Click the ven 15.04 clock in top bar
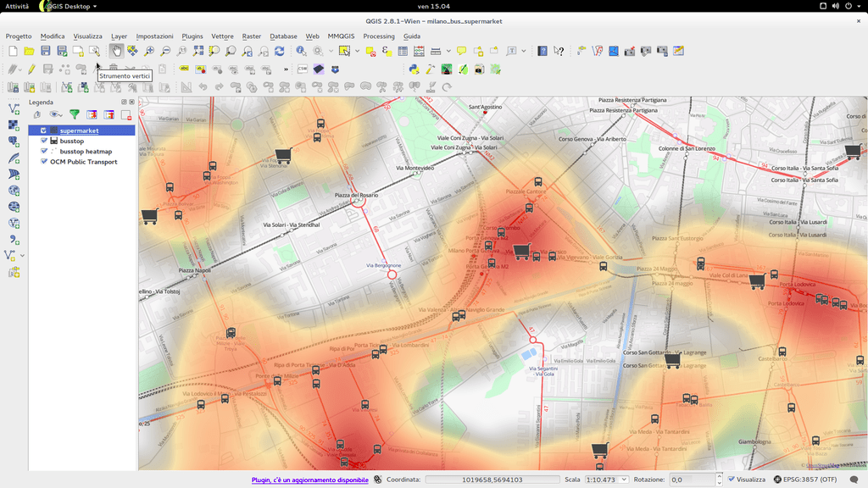The image size is (868, 488). point(433,6)
